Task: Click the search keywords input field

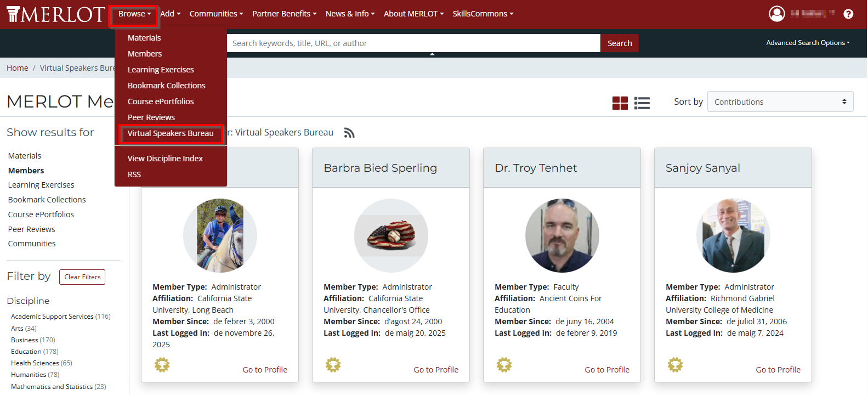Action: point(413,43)
